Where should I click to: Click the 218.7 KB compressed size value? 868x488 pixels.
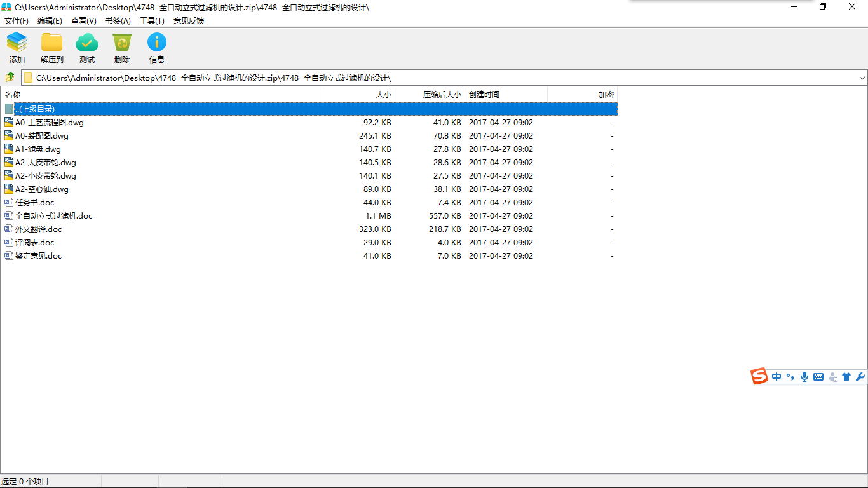pyautogui.click(x=445, y=229)
